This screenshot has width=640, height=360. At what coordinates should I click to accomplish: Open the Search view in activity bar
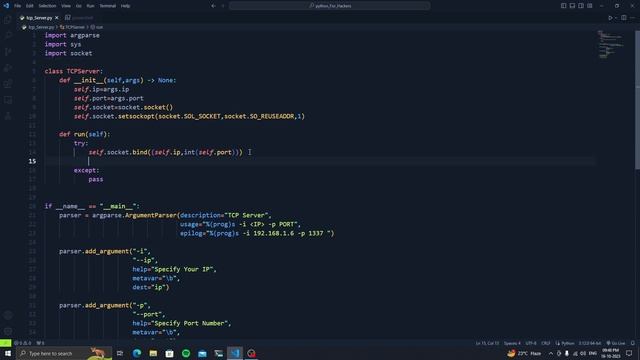(x=8, y=35)
